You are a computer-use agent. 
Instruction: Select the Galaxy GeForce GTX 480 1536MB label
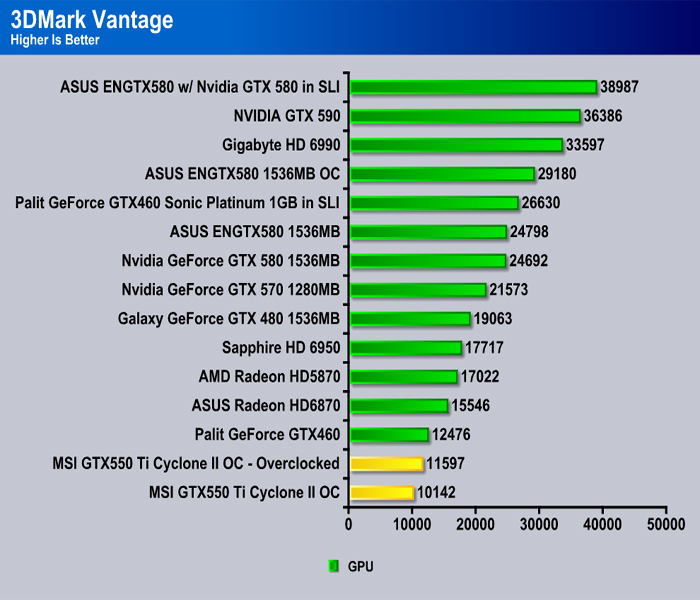(x=229, y=319)
